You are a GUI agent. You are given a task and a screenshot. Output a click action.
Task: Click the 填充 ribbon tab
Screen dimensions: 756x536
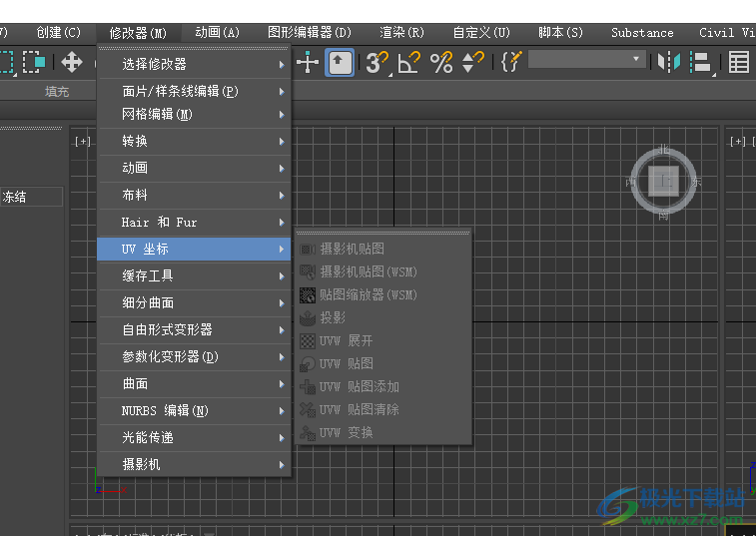57,92
